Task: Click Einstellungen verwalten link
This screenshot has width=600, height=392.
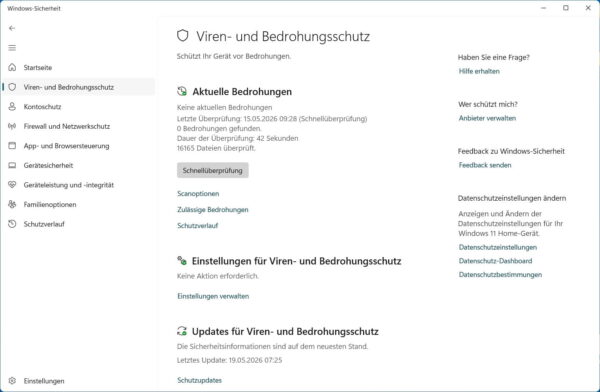Action: coord(213,296)
